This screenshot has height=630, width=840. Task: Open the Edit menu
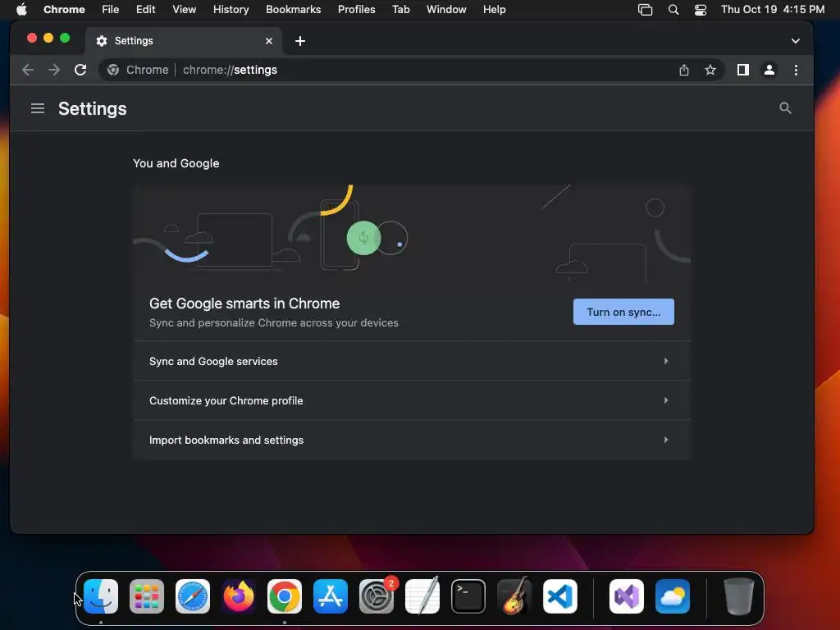[145, 9]
